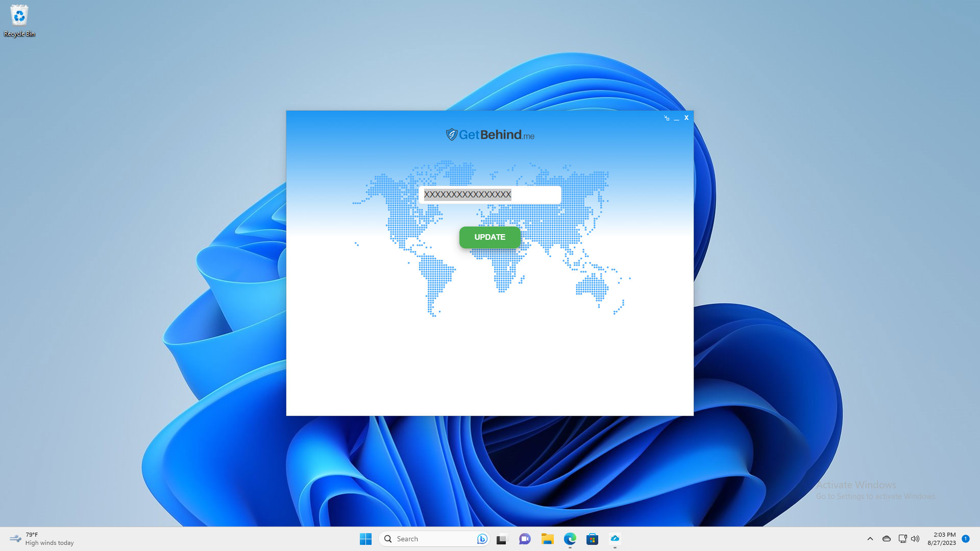
Task: Open the Recycle Bin desktop icon
Action: click(19, 20)
